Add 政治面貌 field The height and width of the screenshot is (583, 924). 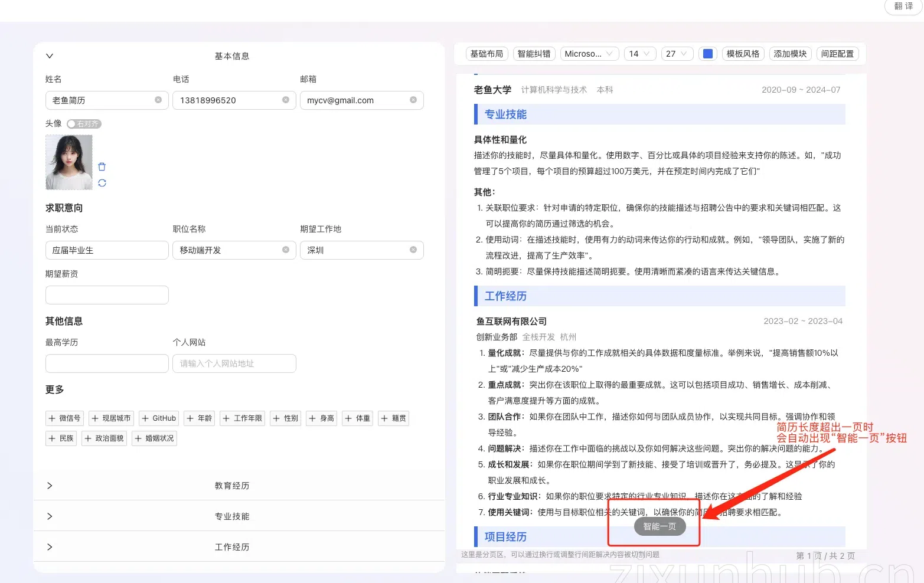[105, 438]
